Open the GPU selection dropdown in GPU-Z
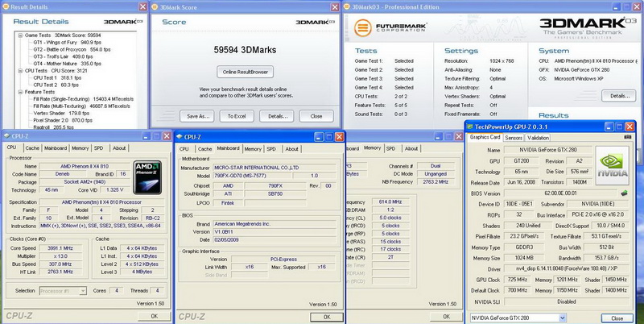Image resolution: width=644 pixels, height=324 pixels. tap(562, 318)
